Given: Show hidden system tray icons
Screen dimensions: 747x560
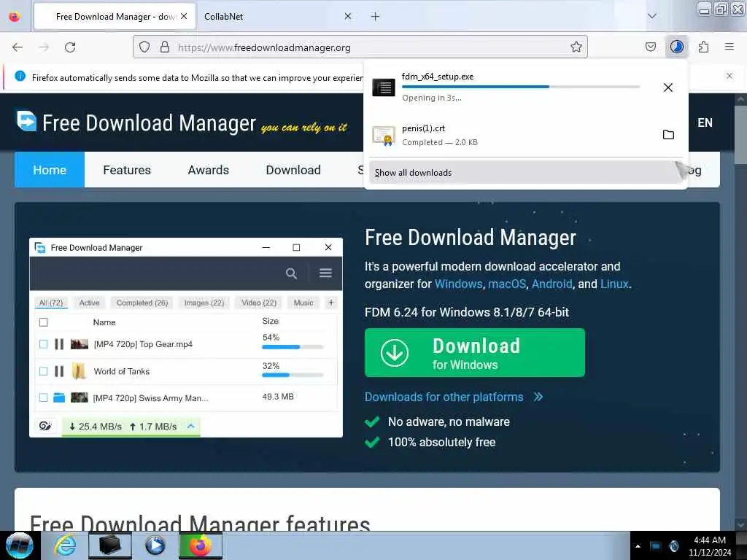Looking at the screenshot, I should (638, 546).
